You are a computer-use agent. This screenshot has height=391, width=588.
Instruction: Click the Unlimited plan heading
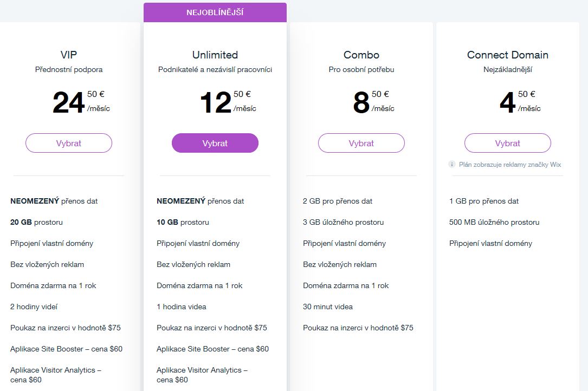pos(215,55)
